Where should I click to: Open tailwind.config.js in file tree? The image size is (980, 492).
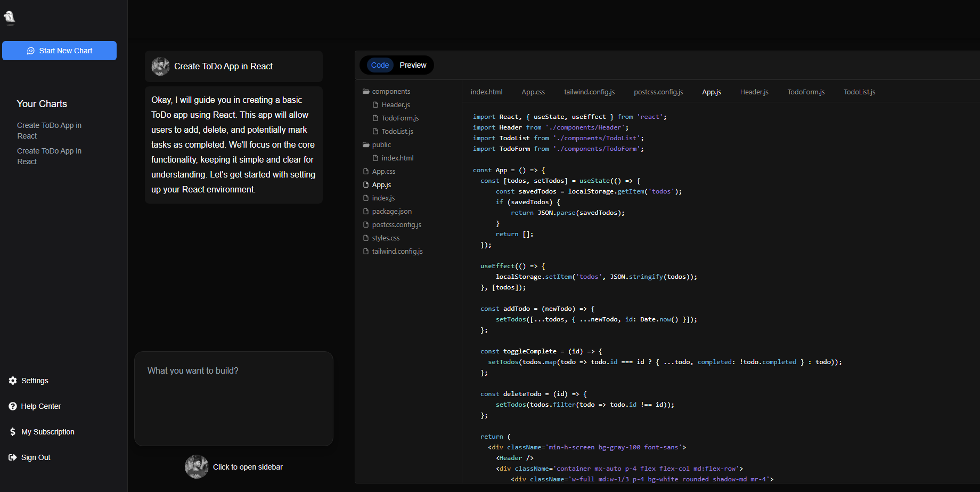pos(397,252)
